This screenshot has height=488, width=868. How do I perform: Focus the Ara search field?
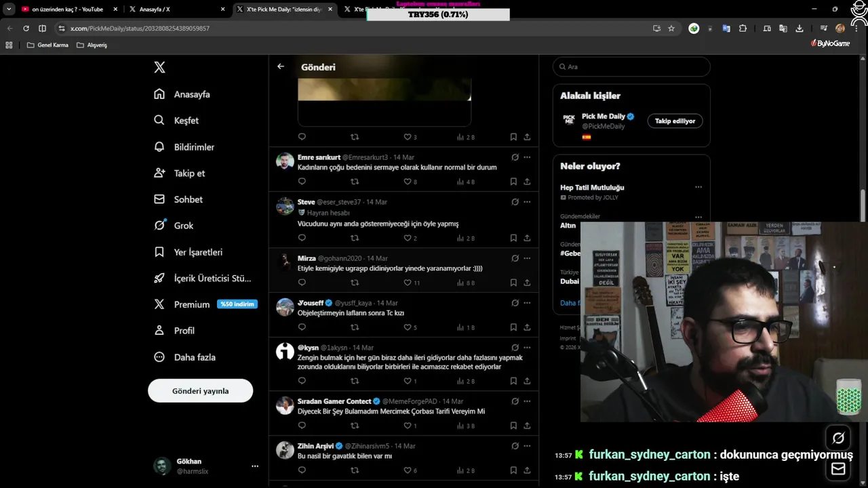[x=631, y=67]
